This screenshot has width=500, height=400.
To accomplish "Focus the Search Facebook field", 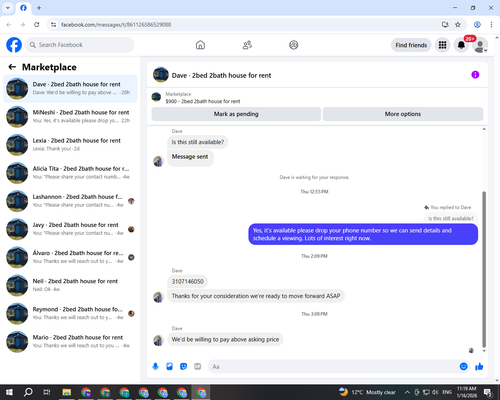I will click(80, 45).
